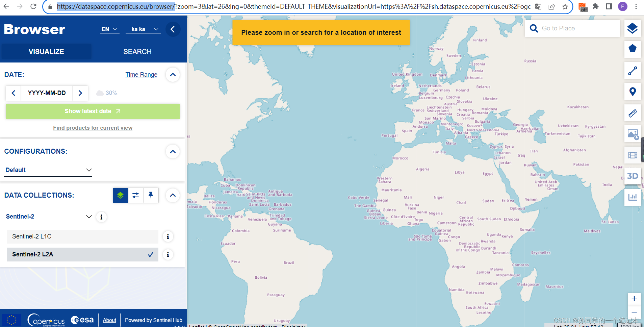
Task: Switch to the SEARCH tab
Action: click(x=137, y=52)
